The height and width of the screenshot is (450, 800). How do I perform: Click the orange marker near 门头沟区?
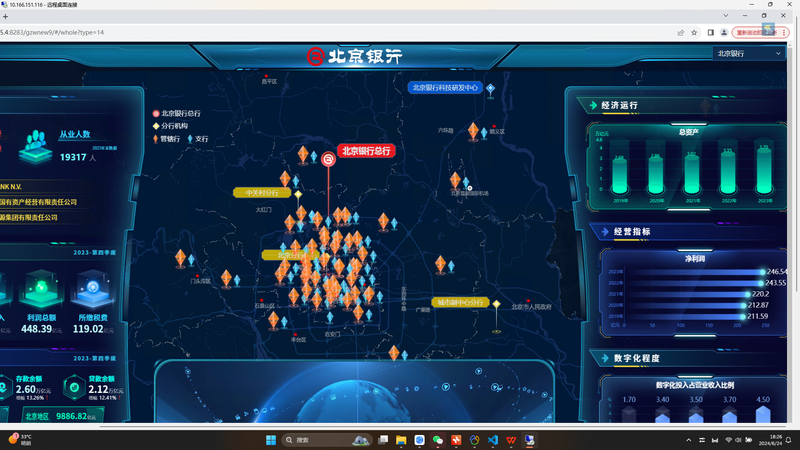(226, 279)
